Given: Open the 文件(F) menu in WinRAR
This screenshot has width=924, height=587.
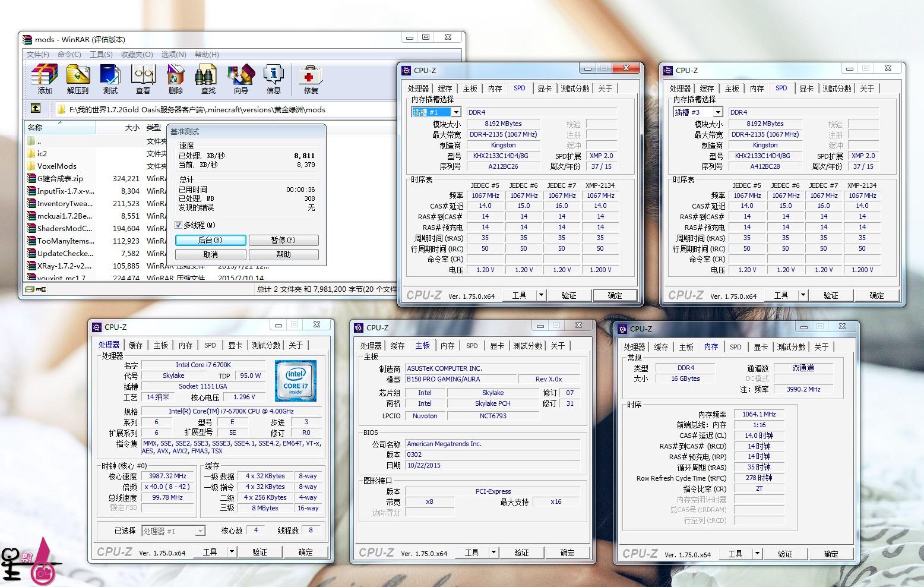Looking at the screenshot, I should tap(38, 55).
